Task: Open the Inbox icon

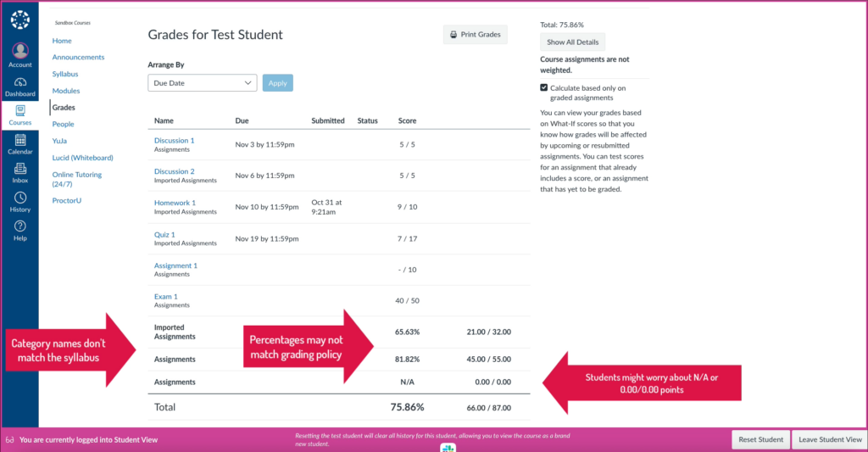Action: pos(20,169)
